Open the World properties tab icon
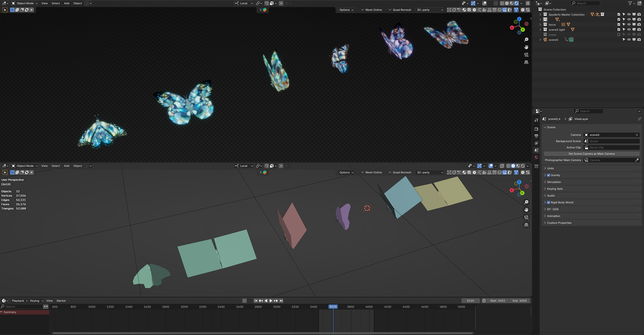Image resolution: width=644 pixels, height=335 pixels. pos(536,157)
